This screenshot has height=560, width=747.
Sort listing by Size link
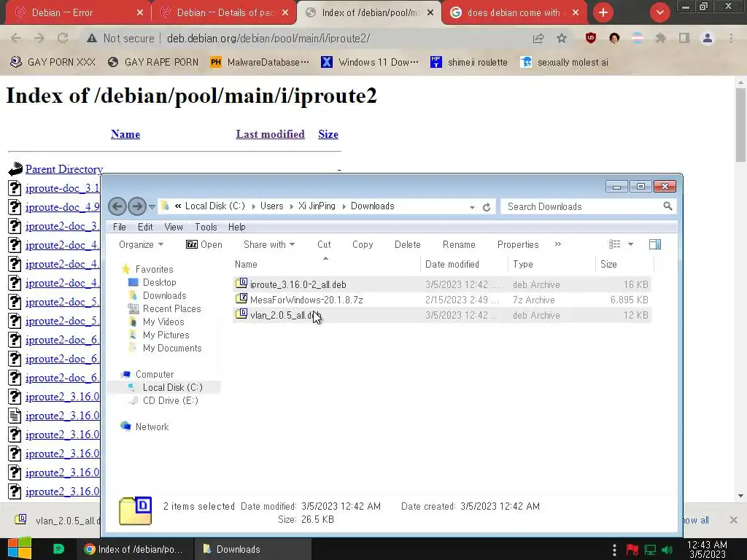pyautogui.click(x=328, y=134)
